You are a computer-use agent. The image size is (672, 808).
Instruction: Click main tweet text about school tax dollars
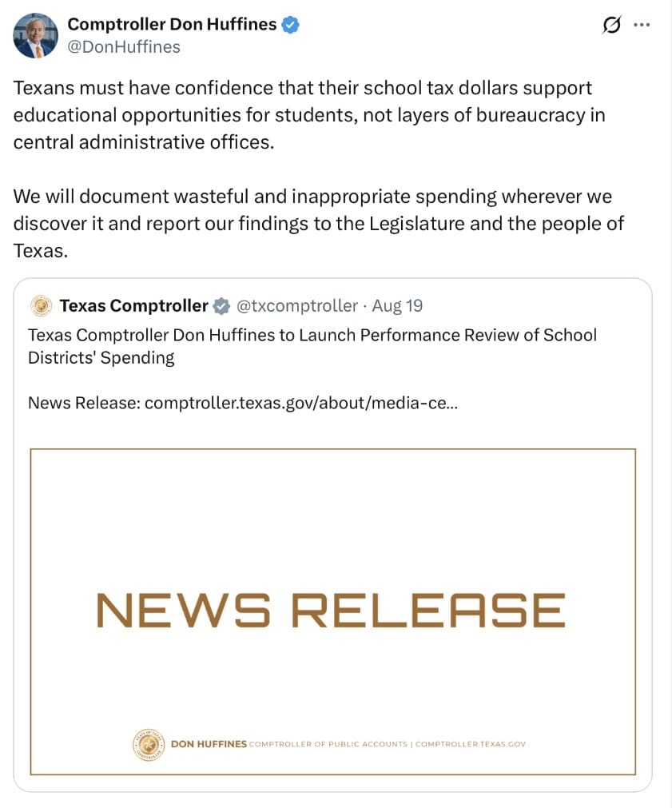[309, 115]
